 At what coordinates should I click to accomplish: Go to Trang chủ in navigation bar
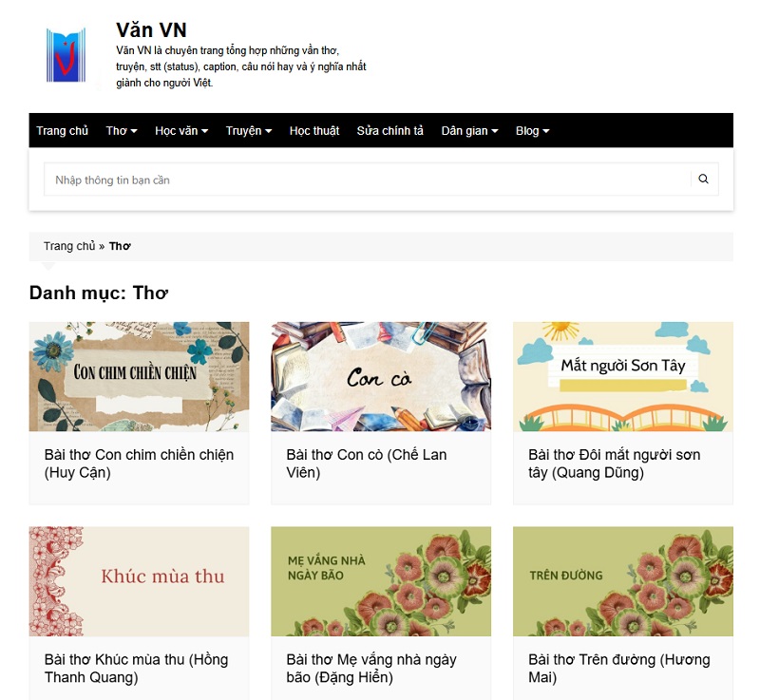(x=62, y=131)
